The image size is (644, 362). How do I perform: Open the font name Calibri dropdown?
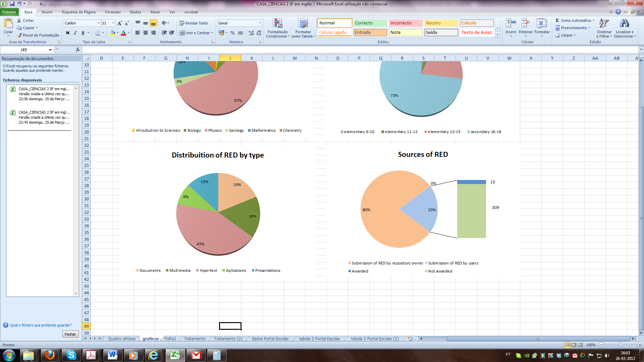pyautogui.click(x=99, y=23)
